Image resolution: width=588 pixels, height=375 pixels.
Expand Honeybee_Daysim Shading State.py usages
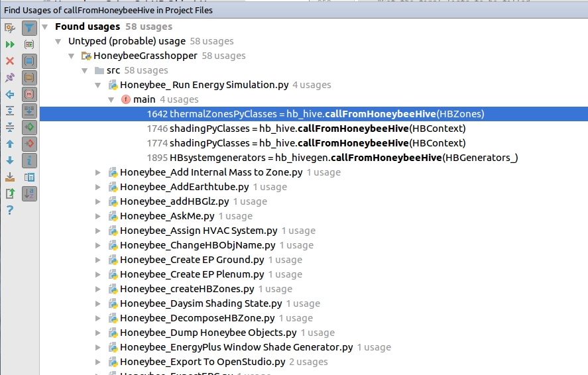tap(98, 304)
